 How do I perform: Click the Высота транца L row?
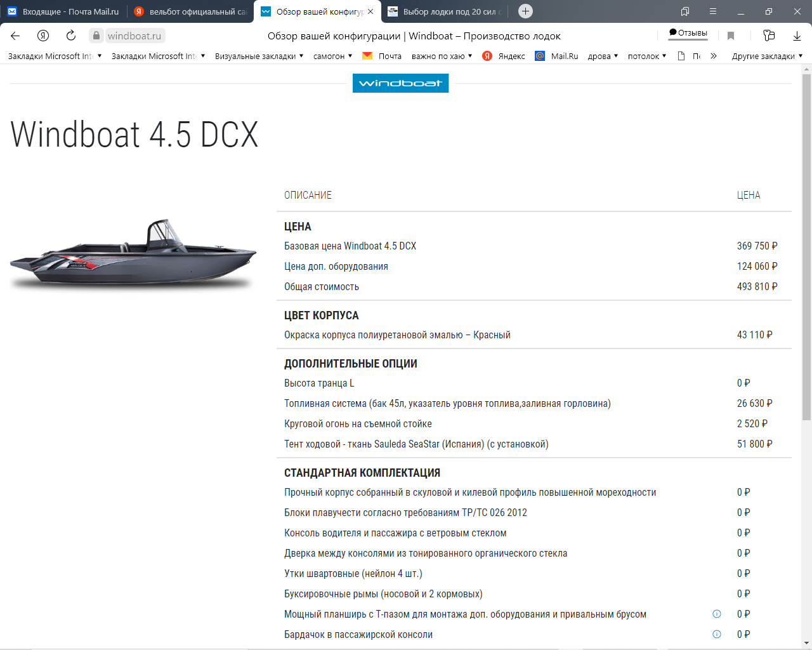(x=534, y=383)
